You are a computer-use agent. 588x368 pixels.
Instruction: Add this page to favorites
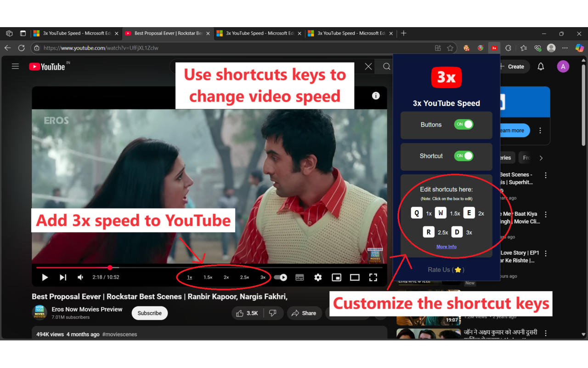click(x=450, y=48)
